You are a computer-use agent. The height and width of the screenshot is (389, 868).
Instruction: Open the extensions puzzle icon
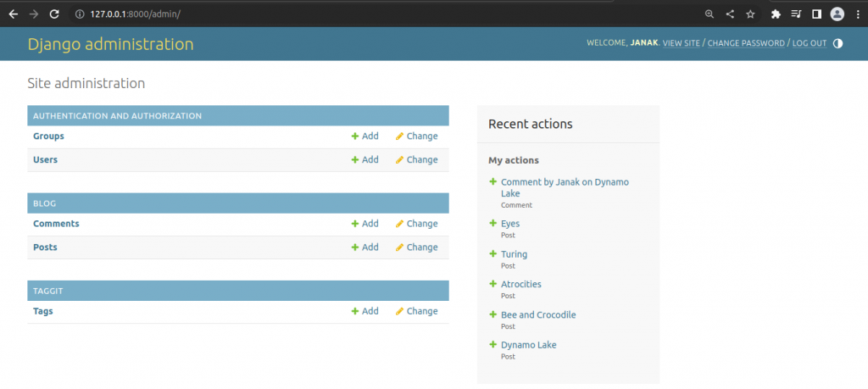(x=776, y=14)
